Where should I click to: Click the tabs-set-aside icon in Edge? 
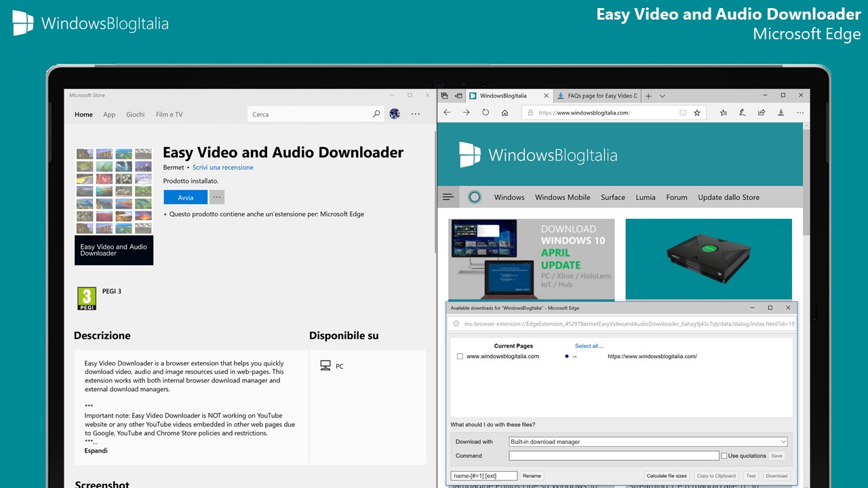click(445, 96)
